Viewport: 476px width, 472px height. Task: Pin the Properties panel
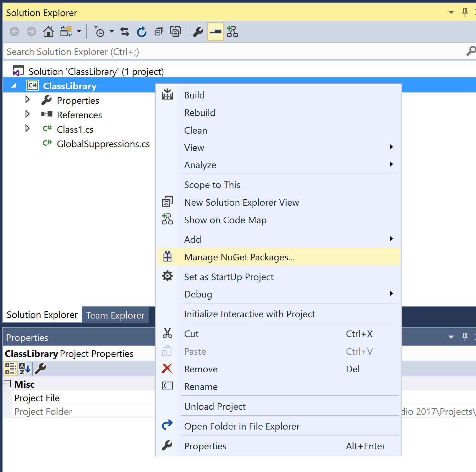[465, 337]
